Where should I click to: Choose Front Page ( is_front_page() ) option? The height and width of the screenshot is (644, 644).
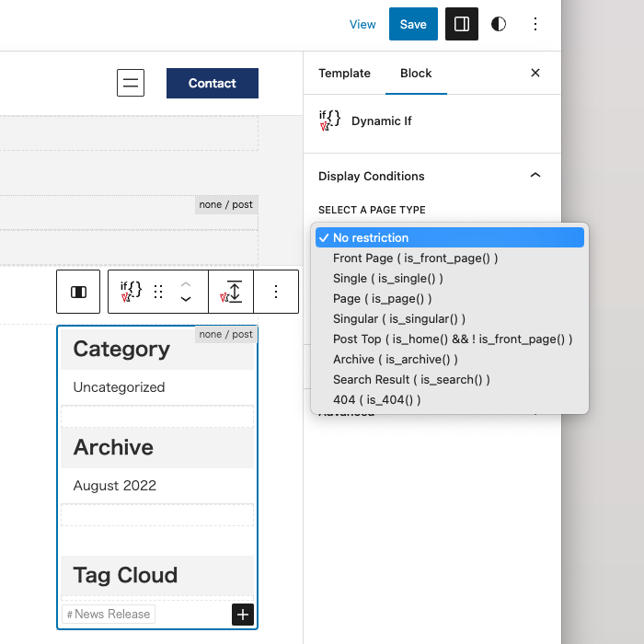tap(415, 258)
